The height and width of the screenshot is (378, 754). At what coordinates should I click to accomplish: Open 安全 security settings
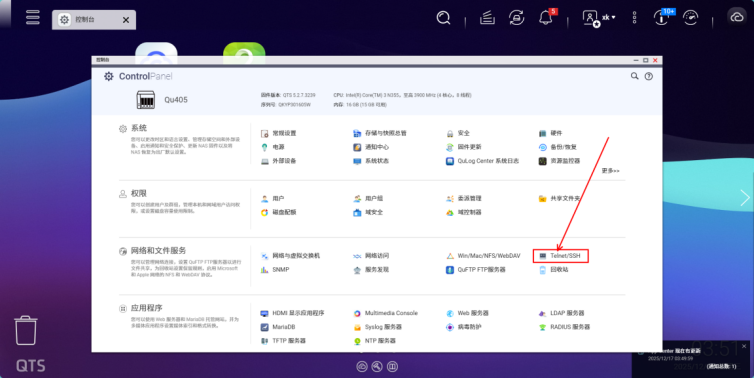[458, 133]
